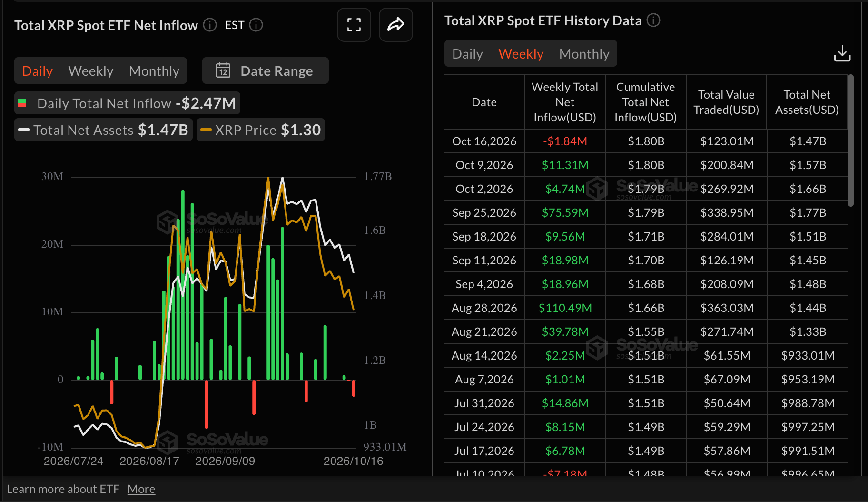Click the $110.49M inflow for Aug 28
Image resolution: width=868 pixels, height=502 pixels.
[x=565, y=308]
